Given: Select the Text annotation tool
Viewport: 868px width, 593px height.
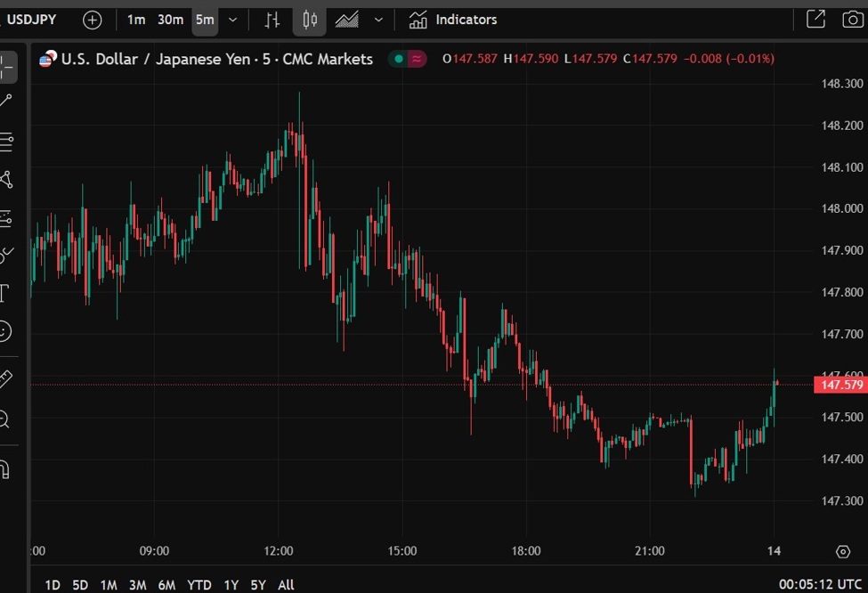Looking at the screenshot, I should coord(4,293).
